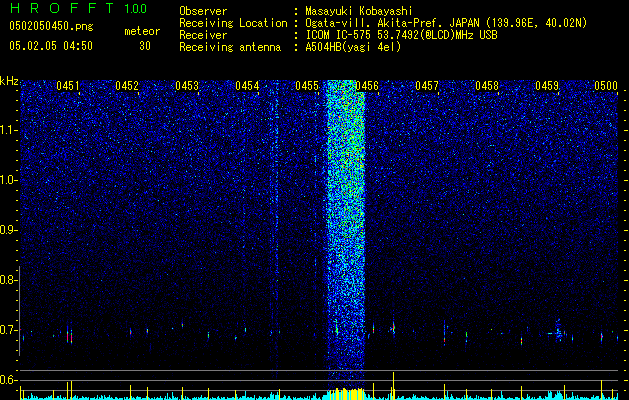Screen dimensions: 629x400
Task: Click the Receiving Location label
Action: tap(233, 23)
